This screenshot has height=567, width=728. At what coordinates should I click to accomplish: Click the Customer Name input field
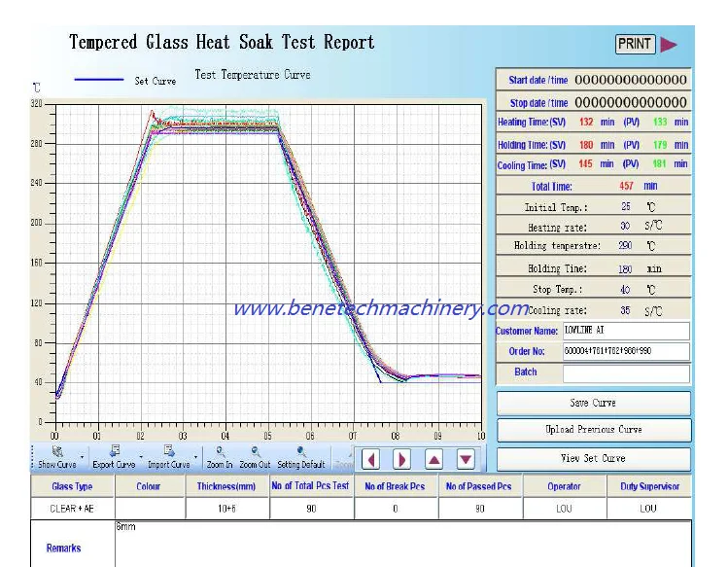point(626,331)
